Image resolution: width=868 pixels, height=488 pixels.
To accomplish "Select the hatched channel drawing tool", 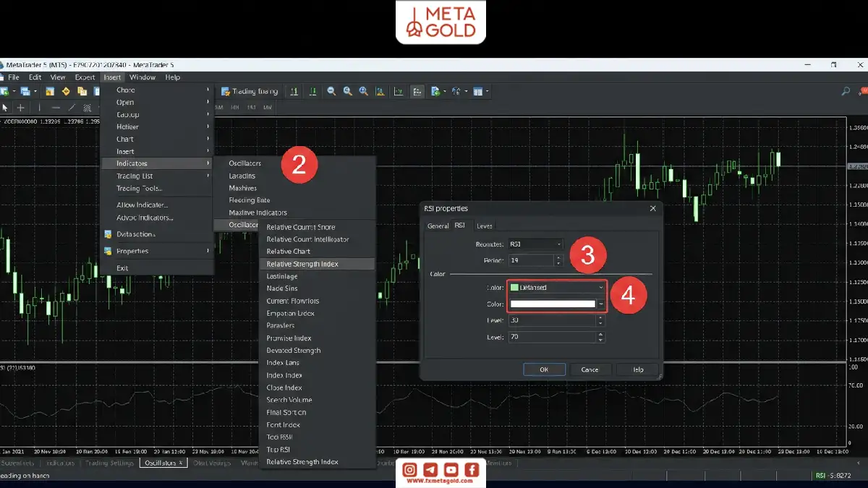I will click(x=87, y=108).
